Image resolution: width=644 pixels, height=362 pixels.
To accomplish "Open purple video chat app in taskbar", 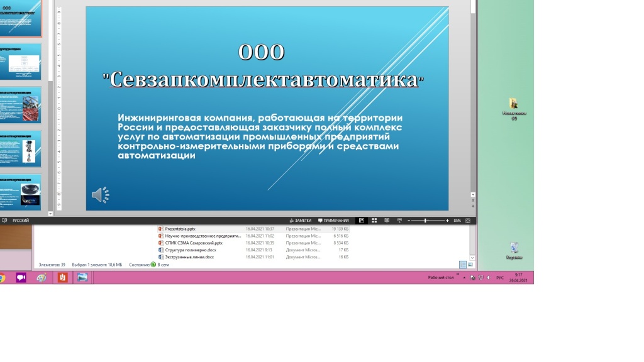I will pos(21,278).
